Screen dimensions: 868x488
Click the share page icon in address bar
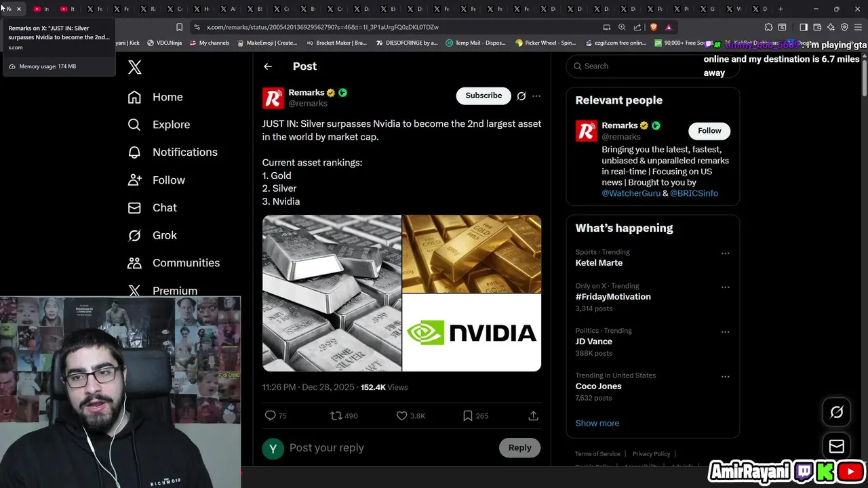click(x=637, y=27)
